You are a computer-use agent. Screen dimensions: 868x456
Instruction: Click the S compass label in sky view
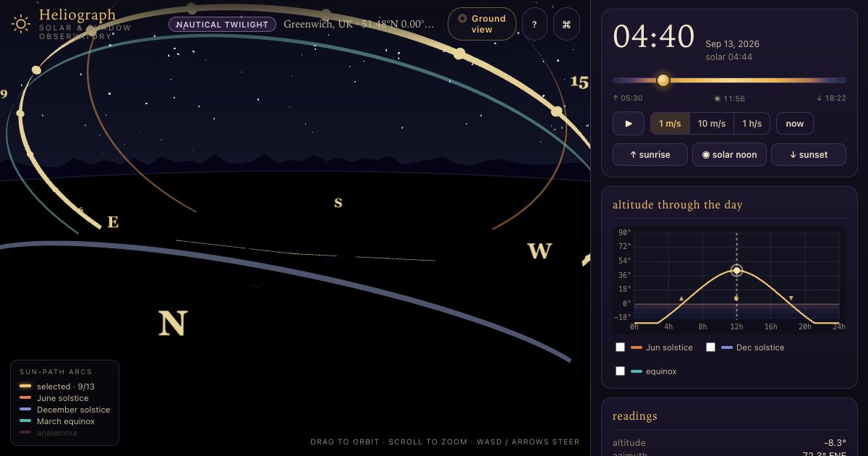click(x=338, y=203)
